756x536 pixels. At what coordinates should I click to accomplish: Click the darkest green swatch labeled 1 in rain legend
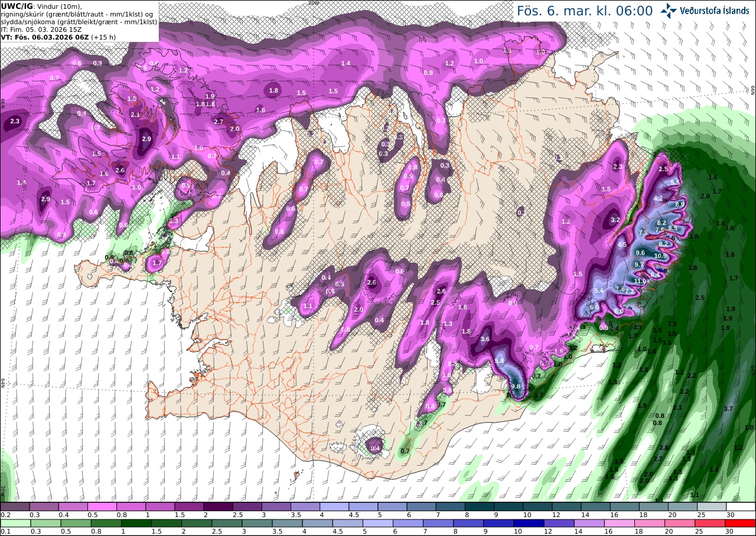(136, 523)
